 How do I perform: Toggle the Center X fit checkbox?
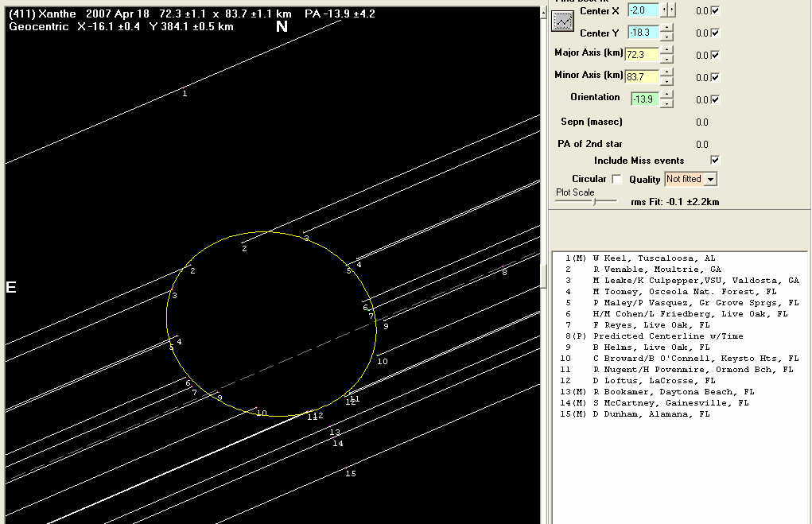(x=715, y=10)
